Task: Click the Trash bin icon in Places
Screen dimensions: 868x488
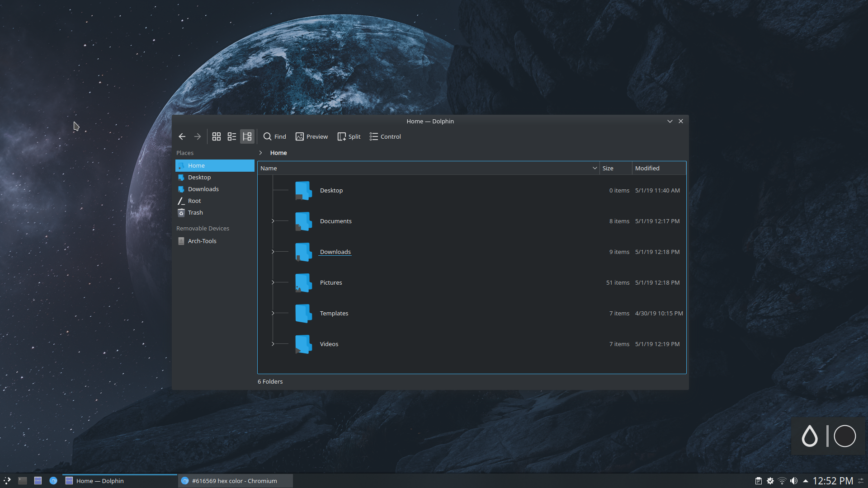Action: 181,212
